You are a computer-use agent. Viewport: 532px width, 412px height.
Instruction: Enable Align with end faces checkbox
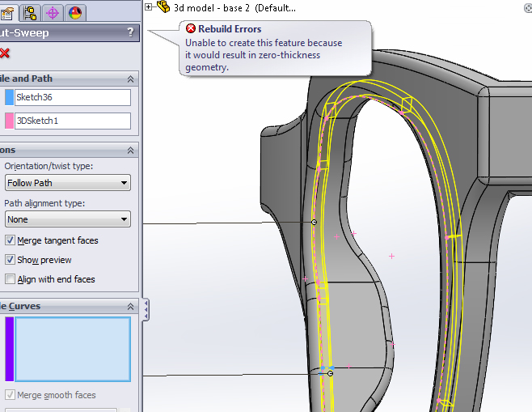pos(10,279)
